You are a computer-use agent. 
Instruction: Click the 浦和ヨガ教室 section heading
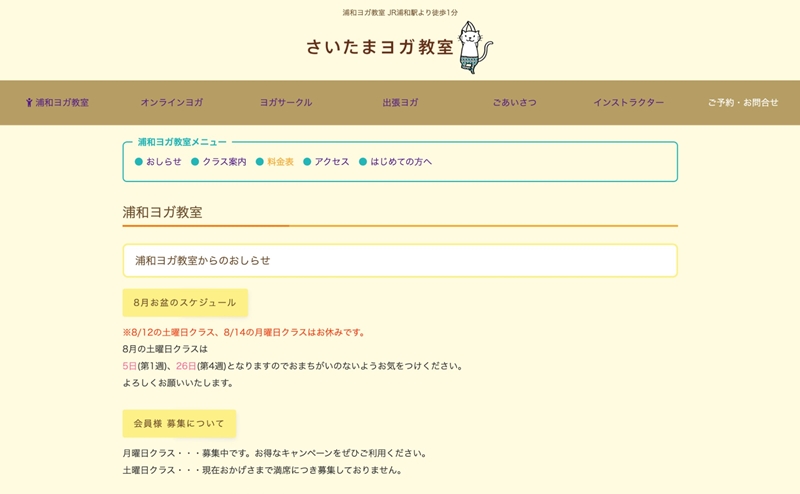(x=162, y=212)
